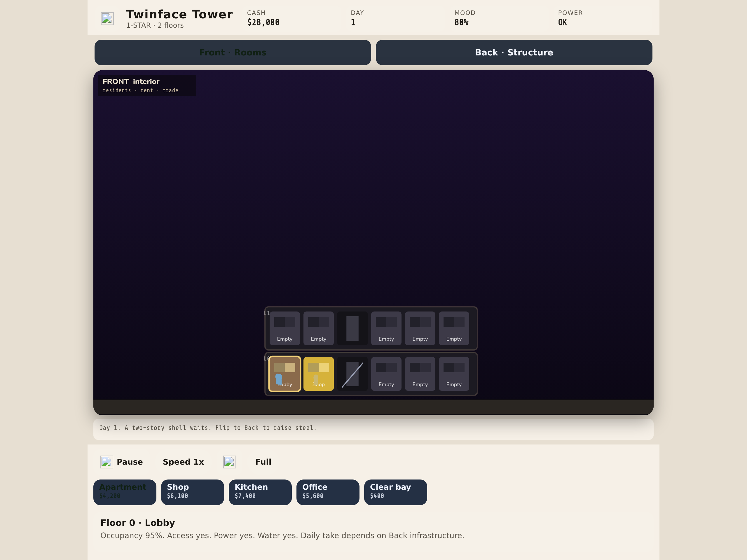Select the last Empty bay on L0
Screen dimensions: 747x560
[454, 374]
